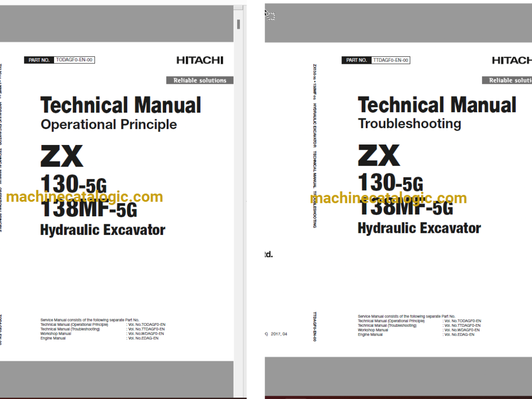Click Vol. No.EDAG-EN value on left page
Viewport: 532px width, 399px height.
click(142, 338)
